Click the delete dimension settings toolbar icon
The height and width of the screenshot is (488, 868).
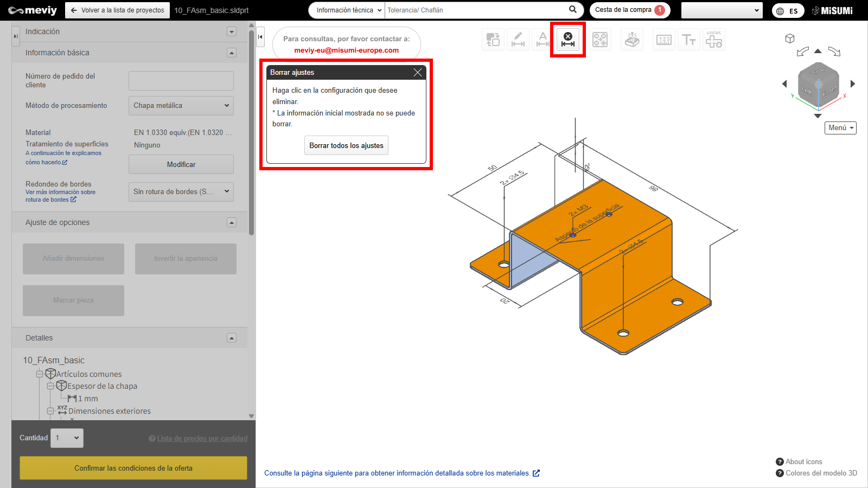567,40
